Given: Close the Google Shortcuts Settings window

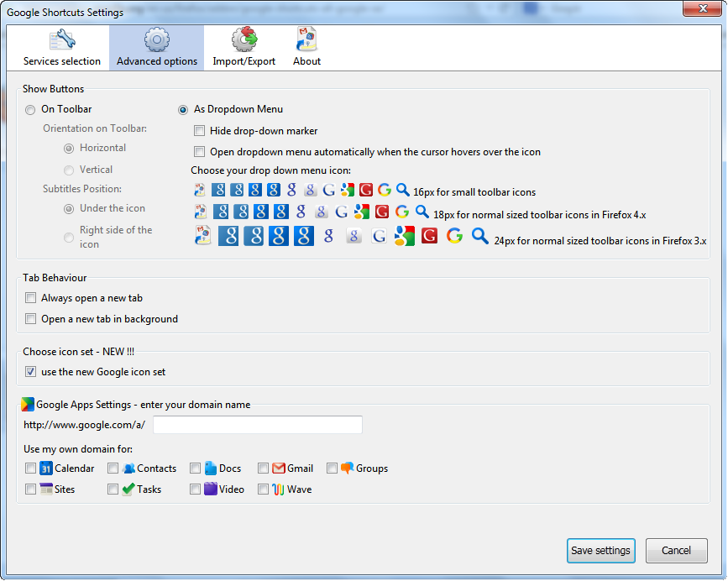Looking at the screenshot, I should click(703, 8).
